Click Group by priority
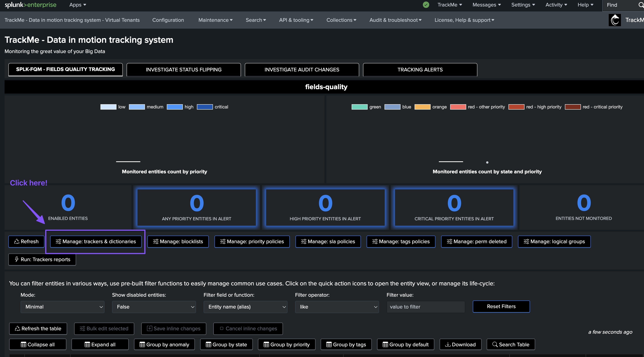The width and height of the screenshot is (644, 357). [x=287, y=344]
